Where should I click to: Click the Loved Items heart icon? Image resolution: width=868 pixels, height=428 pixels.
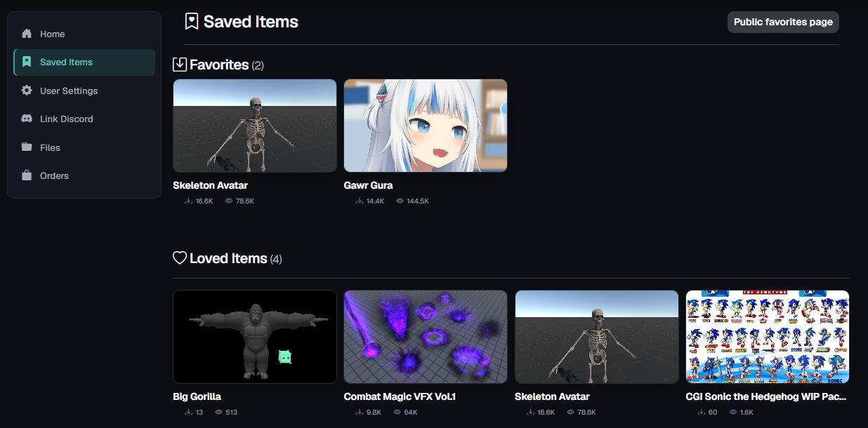click(x=180, y=258)
